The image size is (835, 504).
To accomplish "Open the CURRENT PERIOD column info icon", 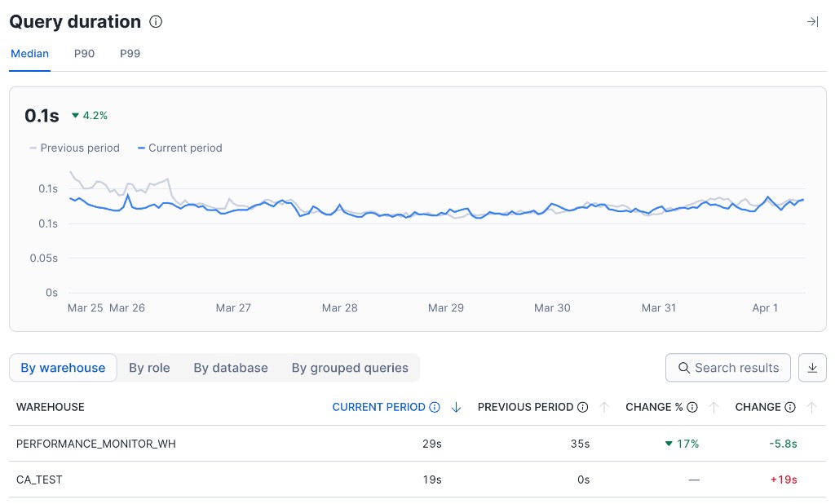I will pos(433,407).
